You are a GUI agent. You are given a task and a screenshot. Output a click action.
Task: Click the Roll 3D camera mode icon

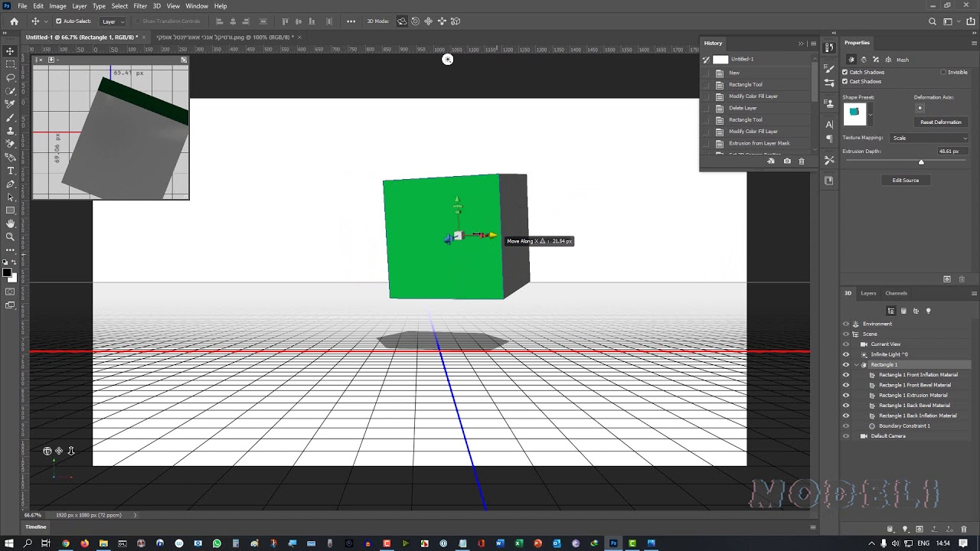point(416,21)
